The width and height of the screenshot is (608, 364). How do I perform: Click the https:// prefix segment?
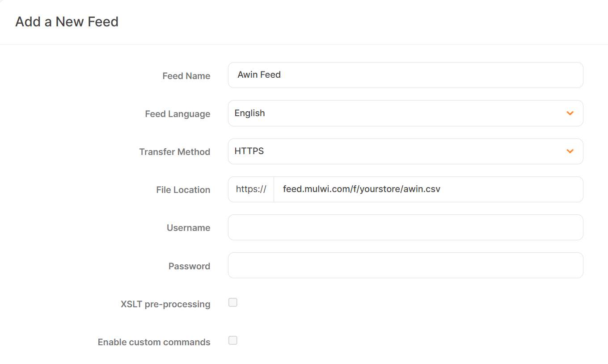coord(250,189)
